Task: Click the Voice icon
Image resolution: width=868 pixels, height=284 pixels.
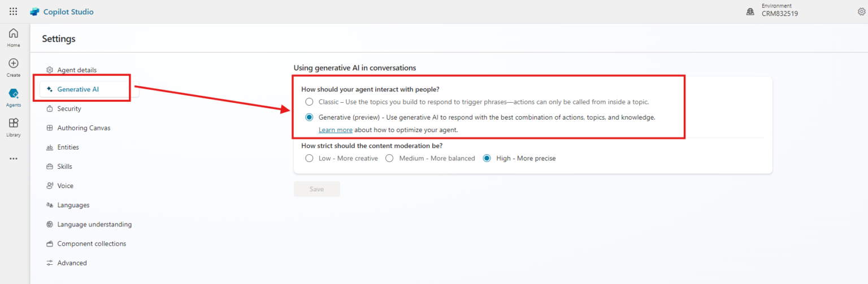Action: tap(50, 186)
